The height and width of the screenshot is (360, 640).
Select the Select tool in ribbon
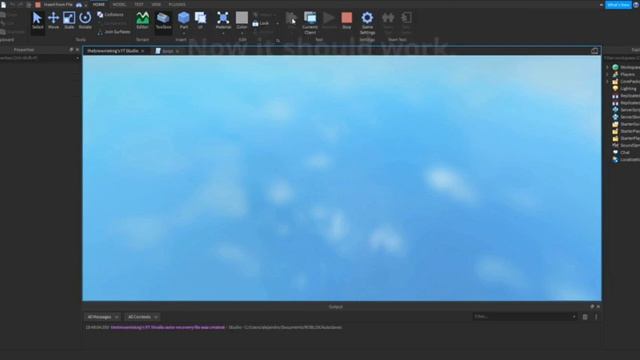[37, 20]
